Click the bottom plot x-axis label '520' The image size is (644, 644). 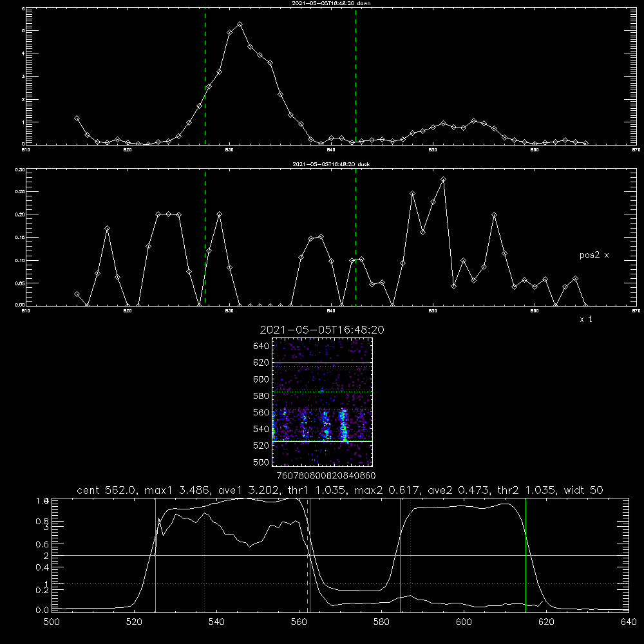point(134,622)
